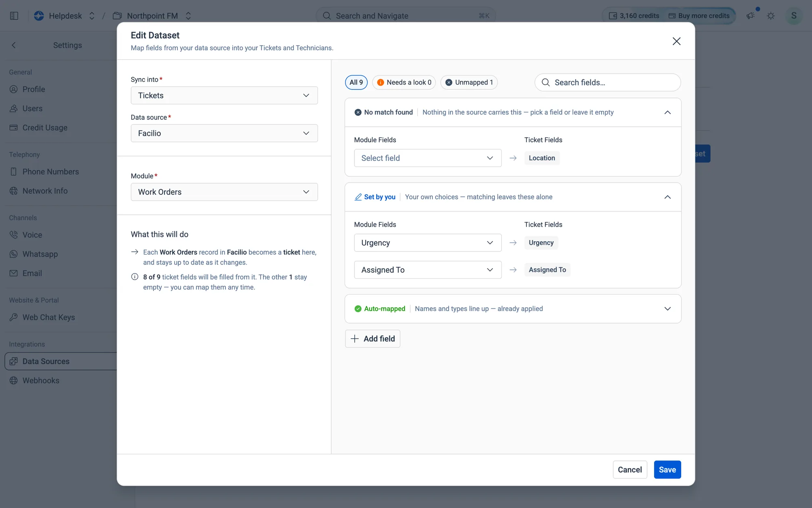
Task: Click the Search and Navigate bar
Action: (406, 16)
